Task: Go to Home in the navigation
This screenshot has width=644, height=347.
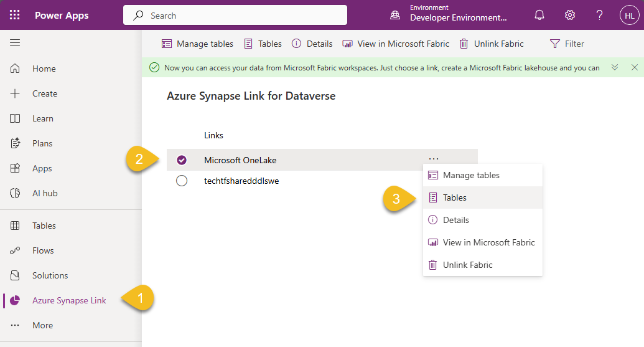Action: tap(44, 69)
